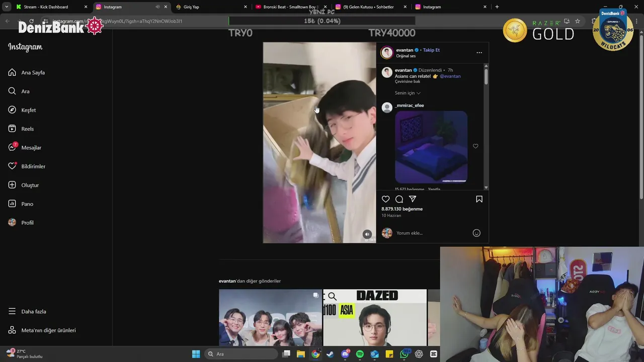
Task: Expand the Senin için comment filter
Action: click(408, 93)
